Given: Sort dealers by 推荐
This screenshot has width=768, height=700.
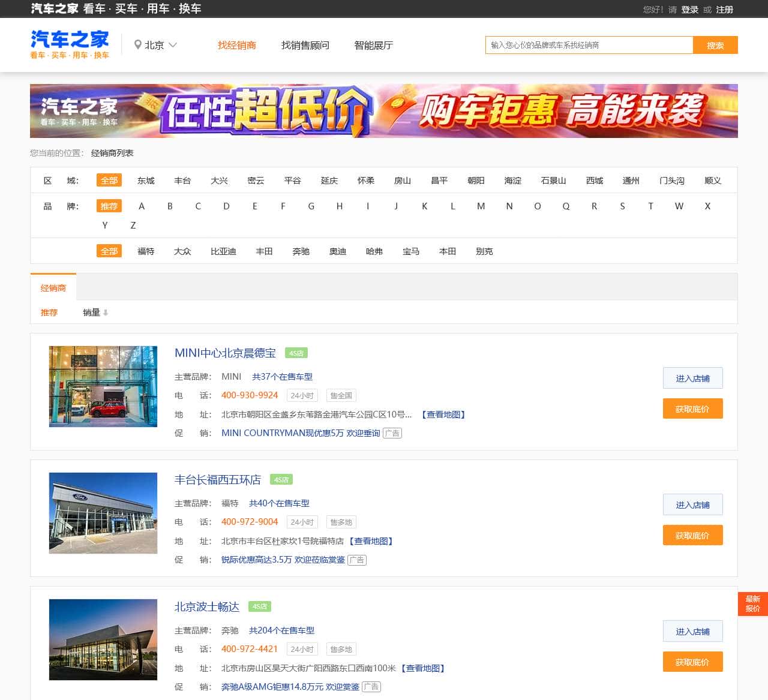Looking at the screenshot, I should [49, 313].
